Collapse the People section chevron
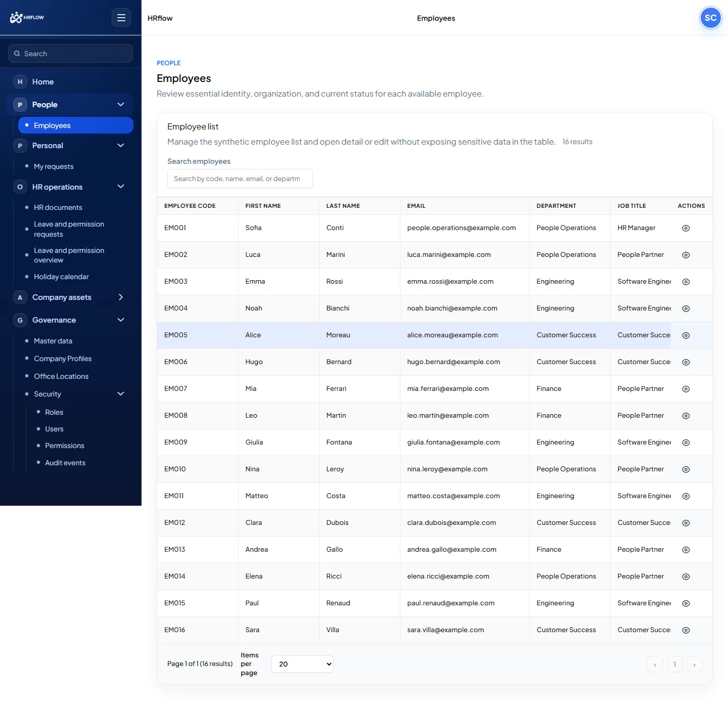The width and height of the screenshot is (728, 708). tap(121, 104)
